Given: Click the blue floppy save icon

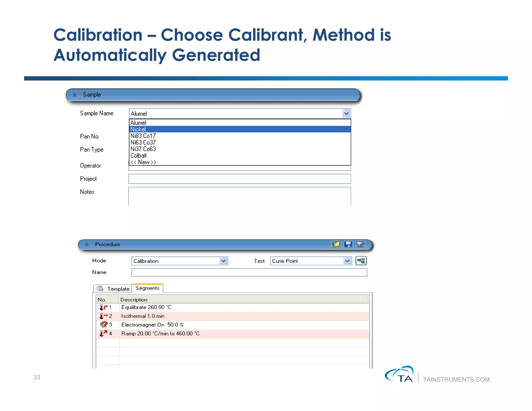Looking at the screenshot, I should coord(348,244).
